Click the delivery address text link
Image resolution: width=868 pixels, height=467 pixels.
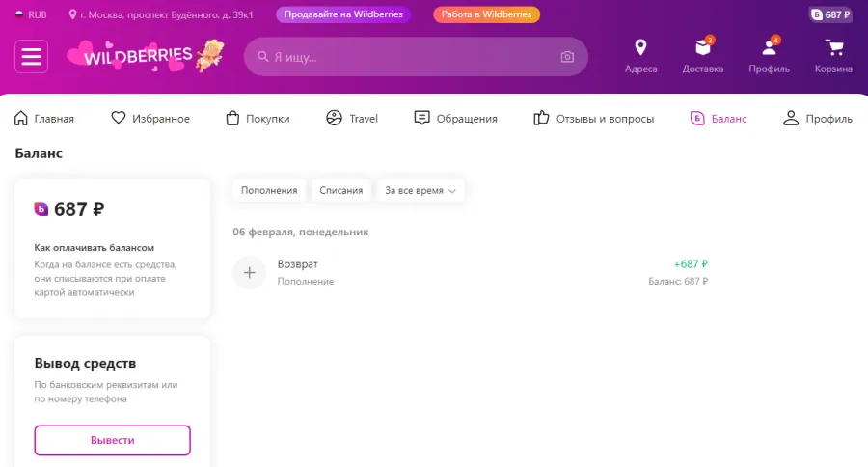tap(166, 15)
